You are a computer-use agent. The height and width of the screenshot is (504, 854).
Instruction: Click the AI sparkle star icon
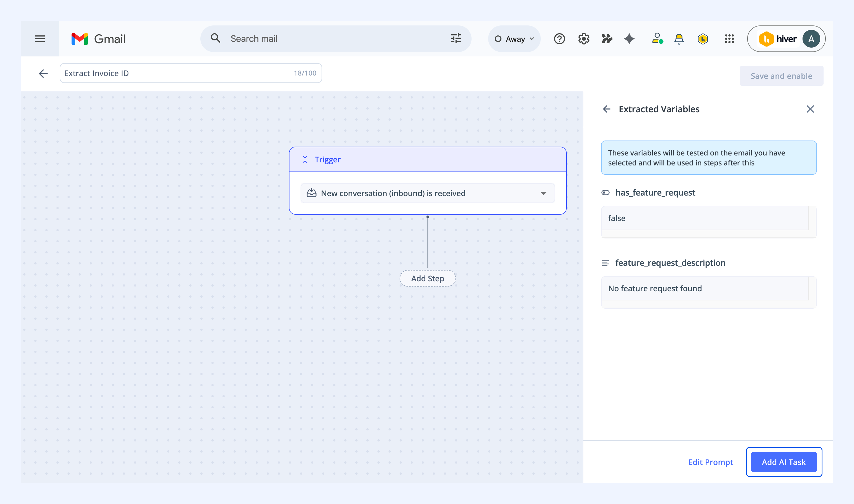[x=629, y=39]
